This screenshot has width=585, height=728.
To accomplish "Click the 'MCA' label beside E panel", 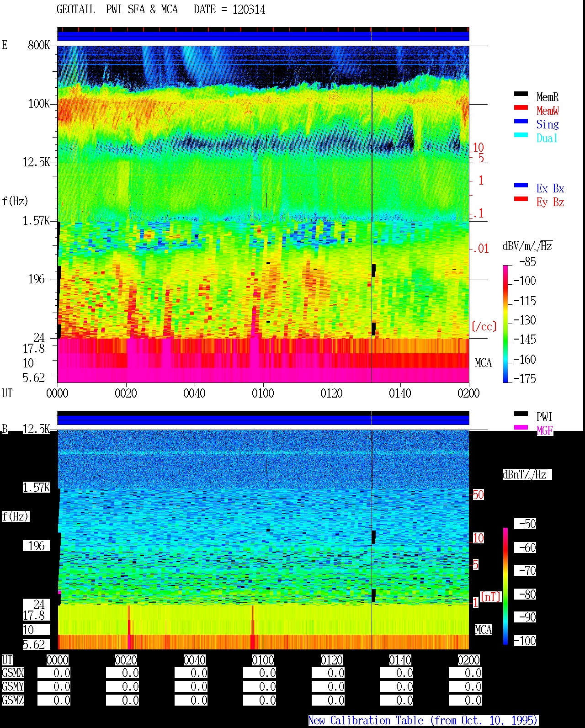I will pos(483,363).
